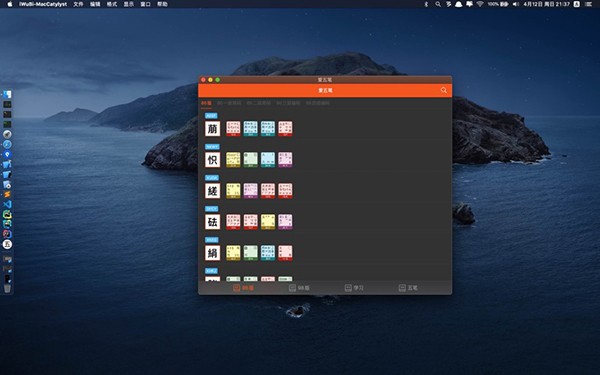The width and height of the screenshot is (600, 375).
Task: Open the 文件 menu
Action: pos(78,4)
